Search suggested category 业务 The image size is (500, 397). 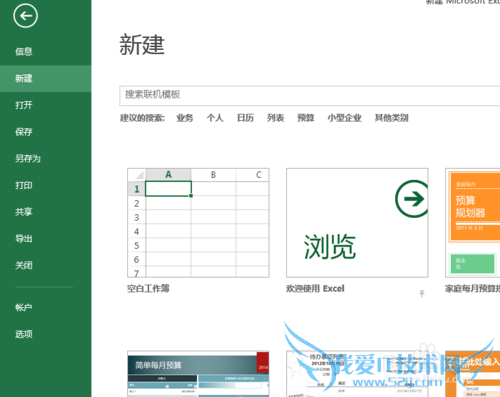185,118
